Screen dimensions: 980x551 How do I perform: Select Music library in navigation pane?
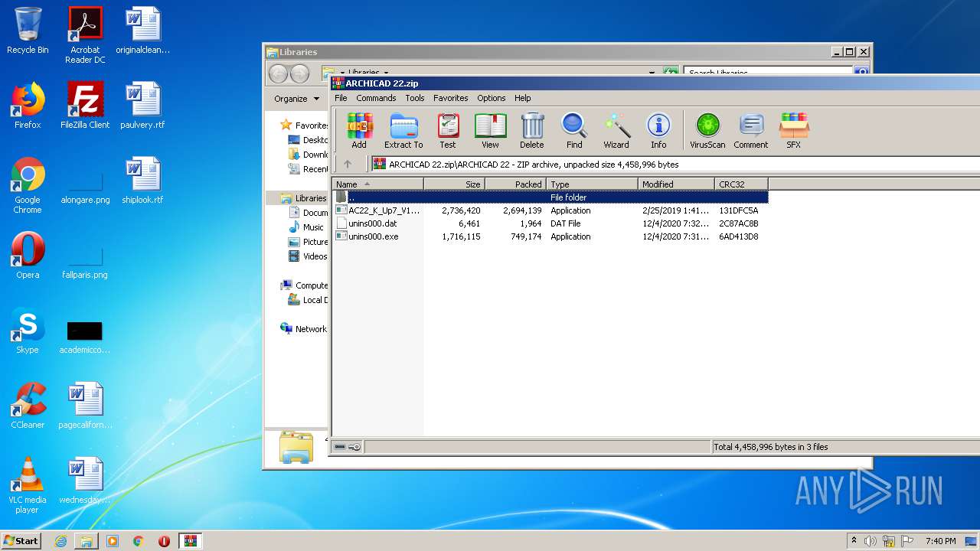point(307,227)
